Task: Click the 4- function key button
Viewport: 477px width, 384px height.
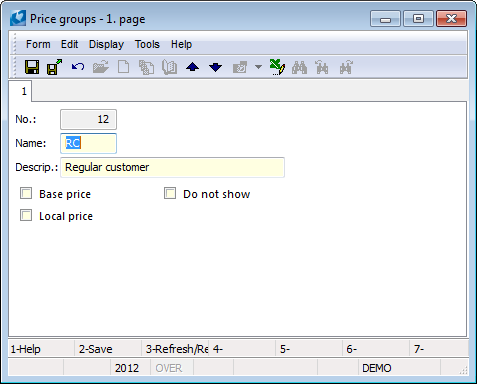Action: point(242,349)
